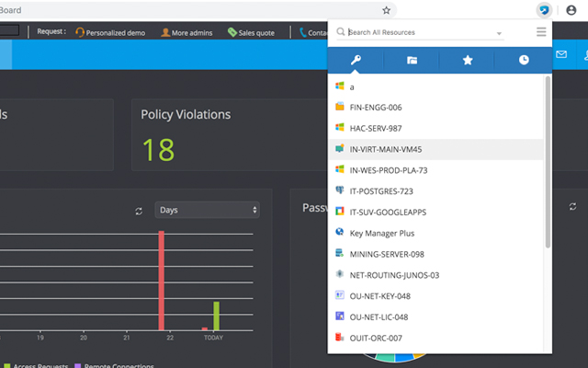Request More admins
The height and width of the screenshot is (368, 588).
coord(187,33)
